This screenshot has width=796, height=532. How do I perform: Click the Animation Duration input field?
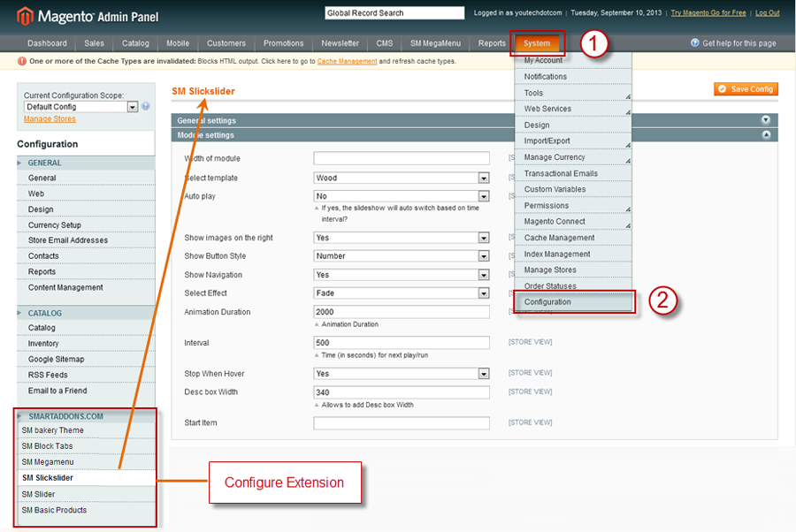pyautogui.click(x=402, y=312)
